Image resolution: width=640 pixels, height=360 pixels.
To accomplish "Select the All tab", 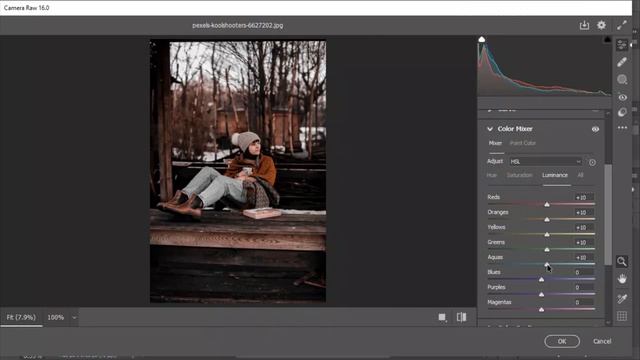I will click(580, 175).
